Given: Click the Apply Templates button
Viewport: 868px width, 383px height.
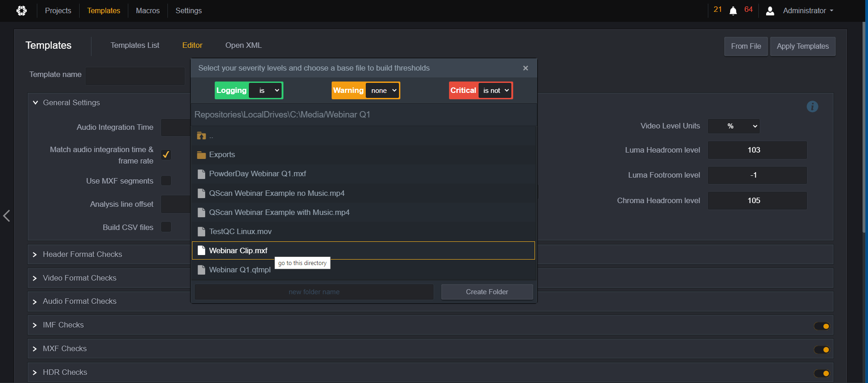Looking at the screenshot, I should coord(803,46).
